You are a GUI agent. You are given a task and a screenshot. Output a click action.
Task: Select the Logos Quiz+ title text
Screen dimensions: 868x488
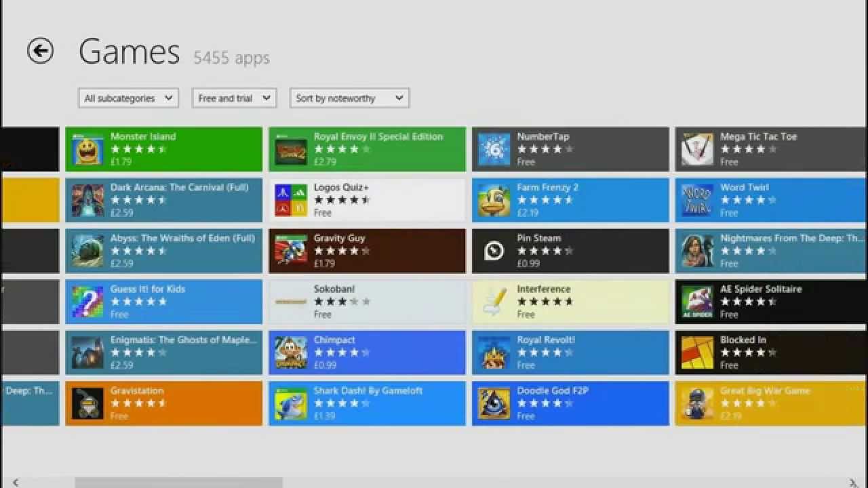pyautogui.click(x=340, y=187)
